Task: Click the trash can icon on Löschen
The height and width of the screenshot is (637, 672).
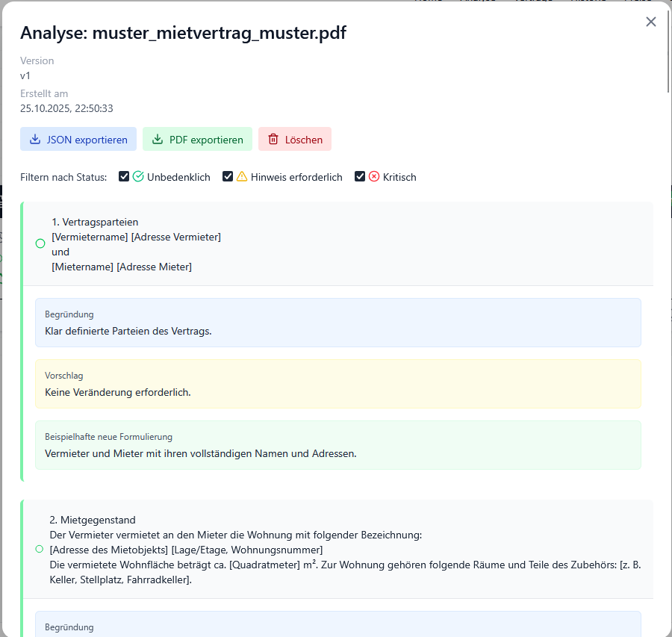Action: pos(273,140)
